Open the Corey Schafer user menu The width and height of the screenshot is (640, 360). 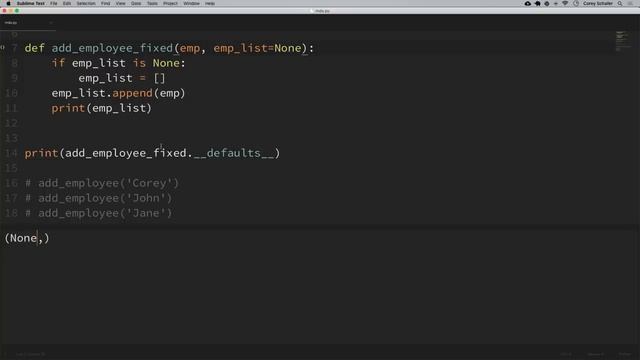tap(598, 3)
